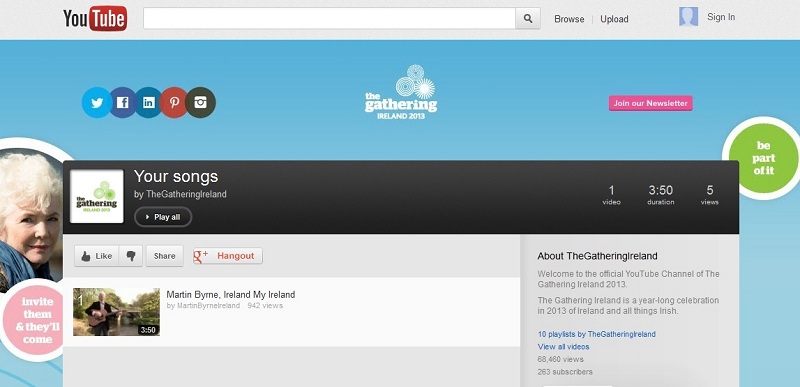
Task: Open the Browse menu link
Action: [x=569, y=19]
